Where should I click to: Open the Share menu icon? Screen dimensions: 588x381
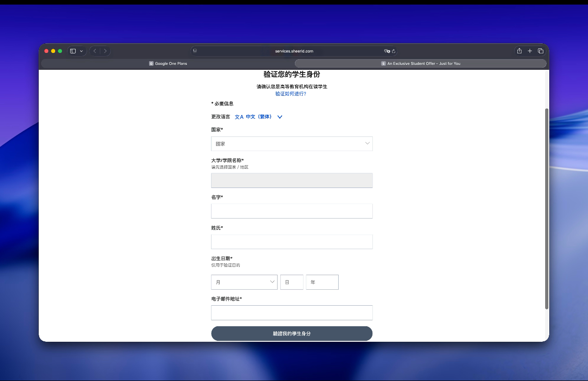(520, 51)
